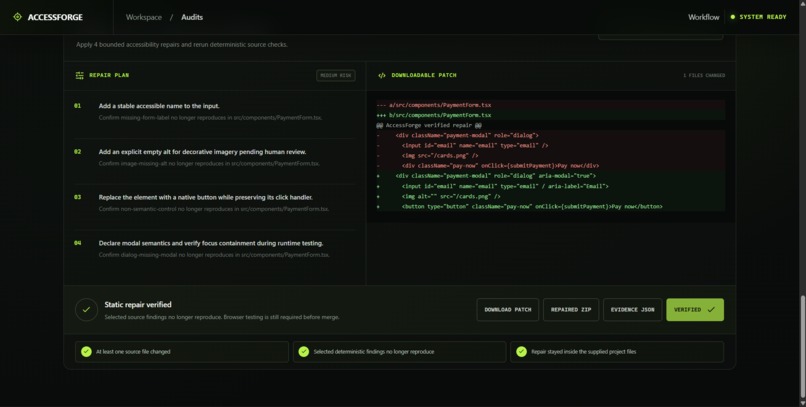Viewport: 806px width, 407px height.
Task: Click the Downloadable Patch code icon
Action: point(381,75)
